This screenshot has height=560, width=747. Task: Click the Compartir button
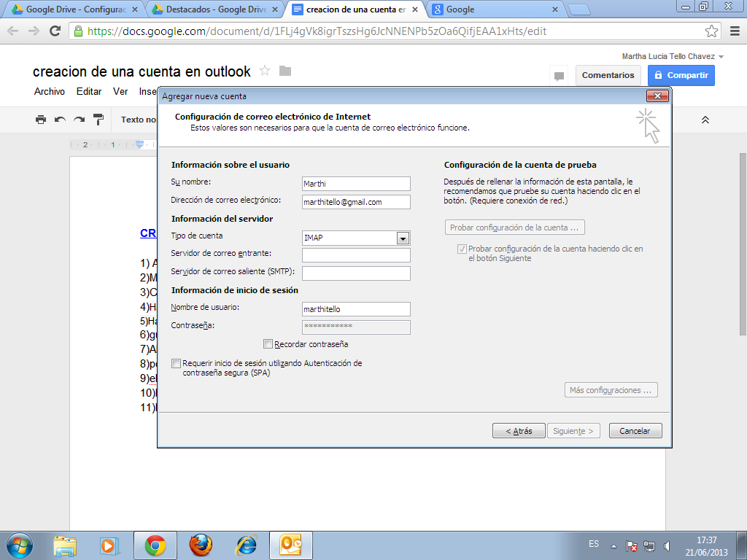(x=681, y=76)
